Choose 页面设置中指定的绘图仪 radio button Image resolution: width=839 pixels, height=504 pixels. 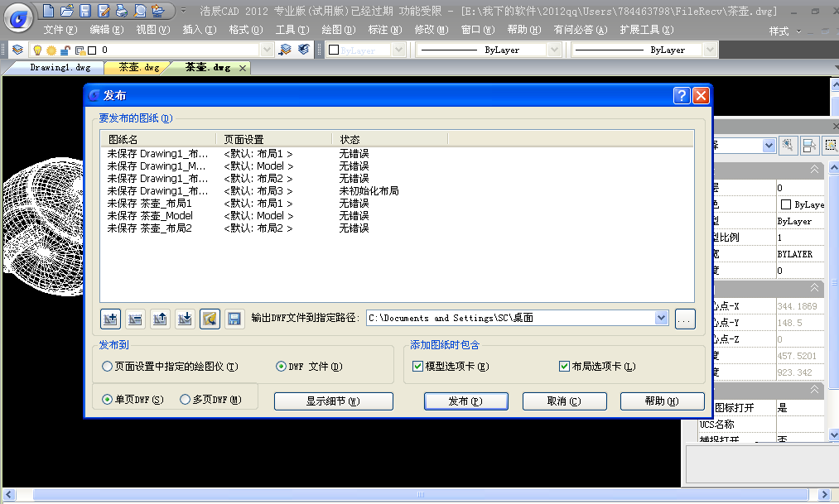pos(107,367)
